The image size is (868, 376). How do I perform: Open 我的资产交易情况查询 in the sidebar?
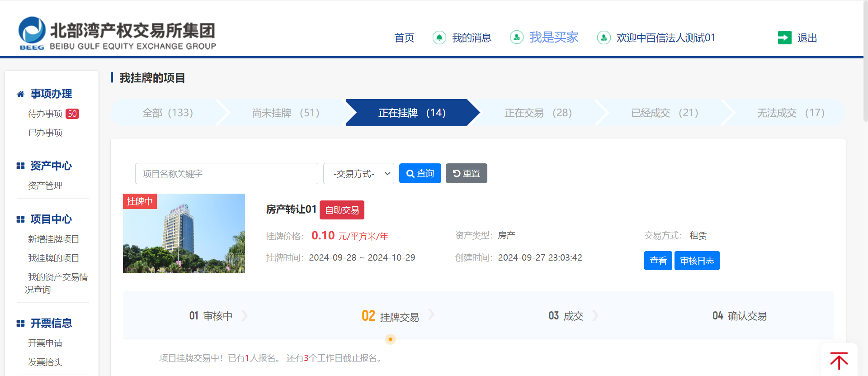(57, 283)
